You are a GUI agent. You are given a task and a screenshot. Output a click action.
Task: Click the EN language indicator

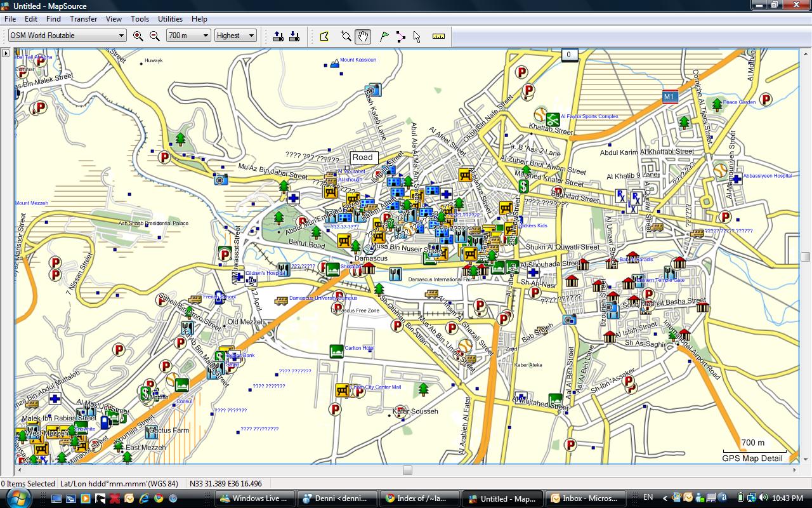point(648,497)
